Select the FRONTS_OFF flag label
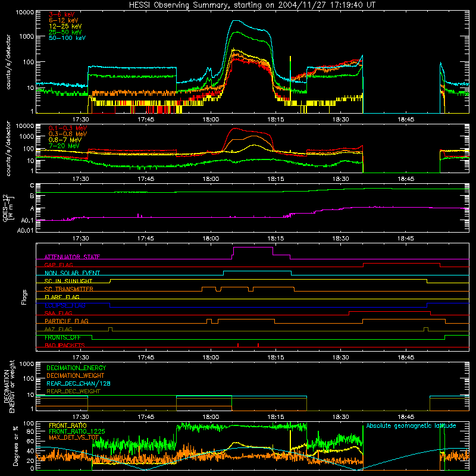The image size is (476, 476). 62,337
